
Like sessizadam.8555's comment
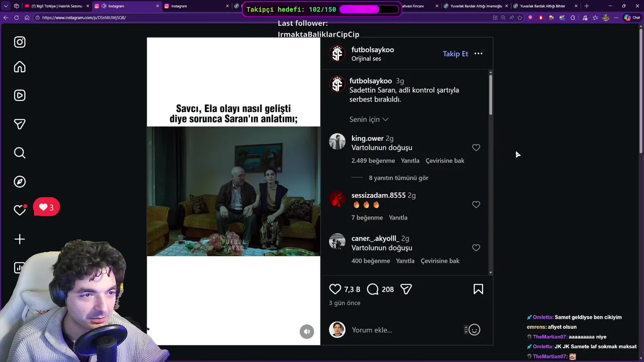point(476,205)
